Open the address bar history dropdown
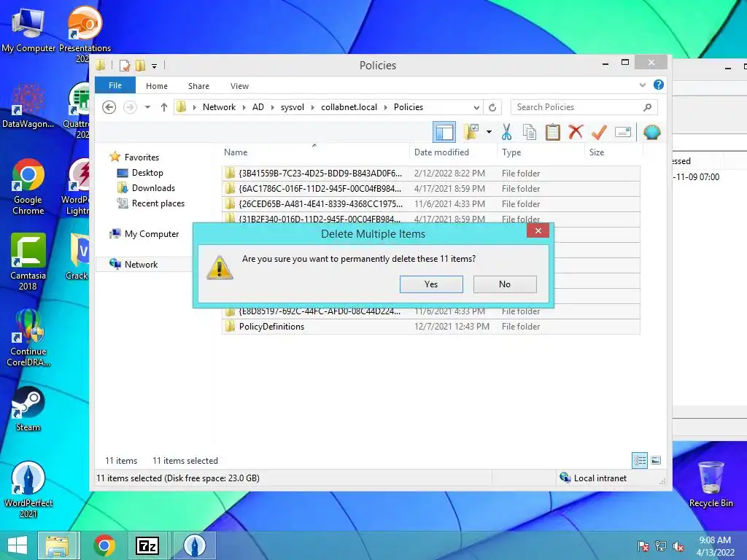Viewport: 747px width, 560px height. 476,108
